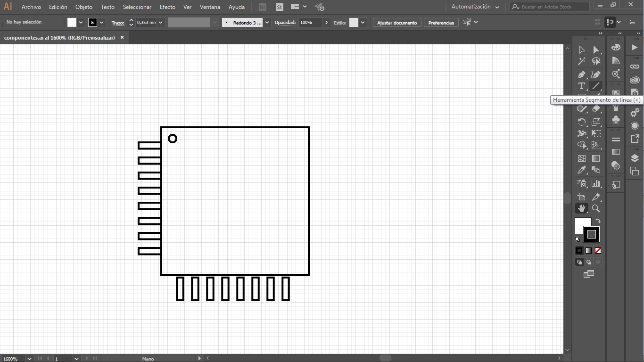644x362 pixels.
Task: Select the Mesh tool
Action: [582, 158]
